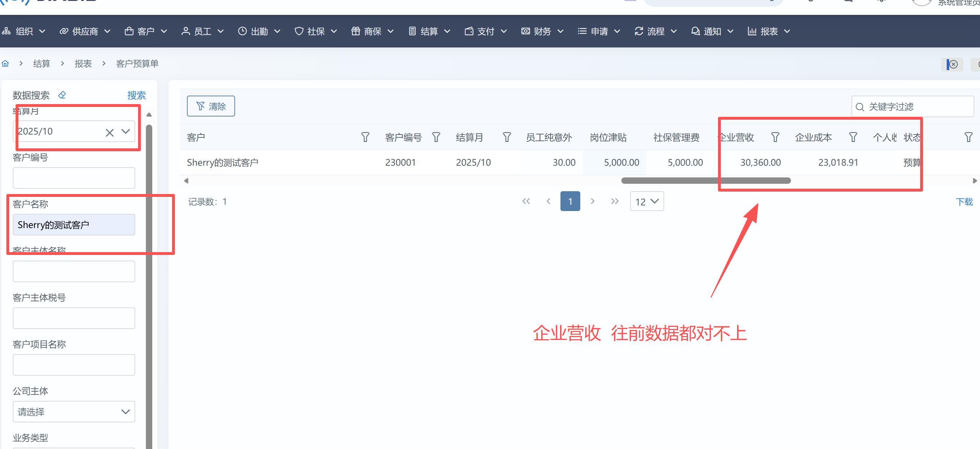Open the 公司主体 请选择 dropdown
Screen dimensions: 980x449
(x=74, y=411)
